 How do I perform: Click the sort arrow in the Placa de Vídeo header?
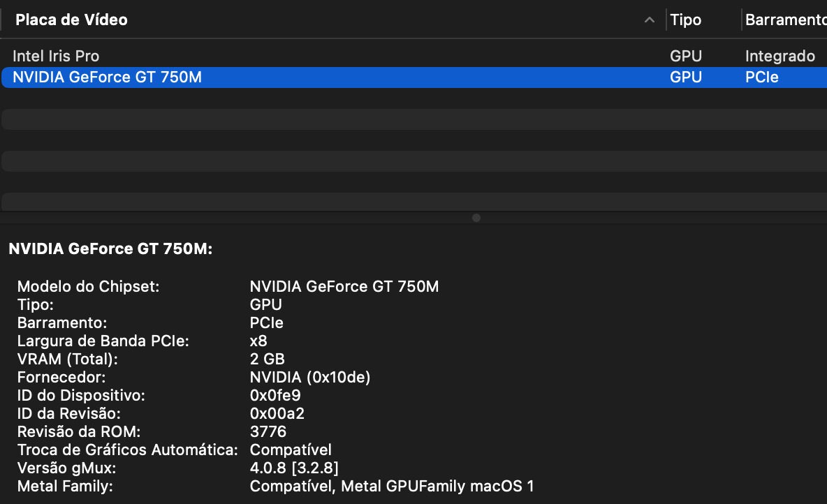coord(650,20)
